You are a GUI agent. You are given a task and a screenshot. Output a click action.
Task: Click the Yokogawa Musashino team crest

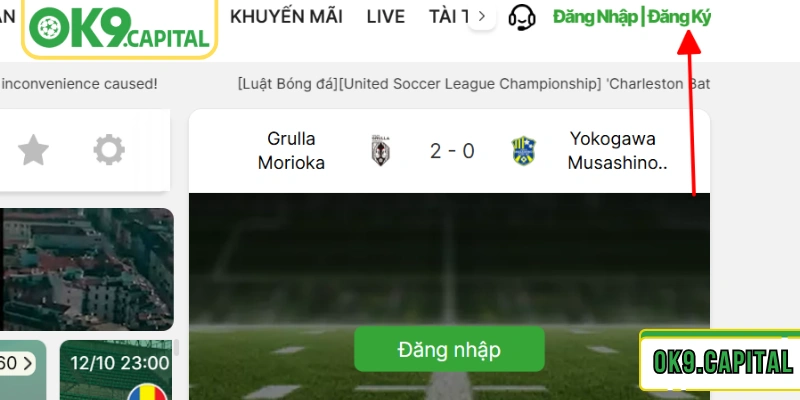tap(524, 151)
